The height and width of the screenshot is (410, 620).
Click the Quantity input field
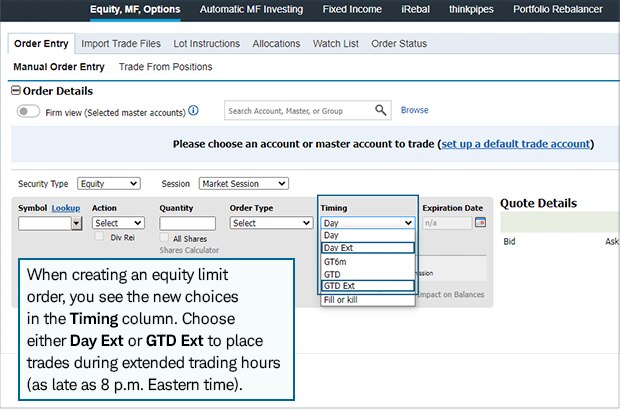coord(187,223)
